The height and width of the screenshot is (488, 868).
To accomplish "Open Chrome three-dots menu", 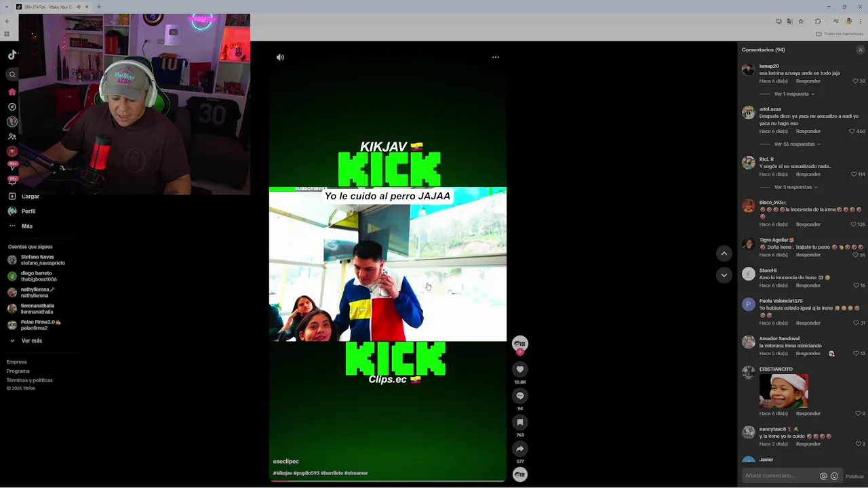I will (861, 21).
